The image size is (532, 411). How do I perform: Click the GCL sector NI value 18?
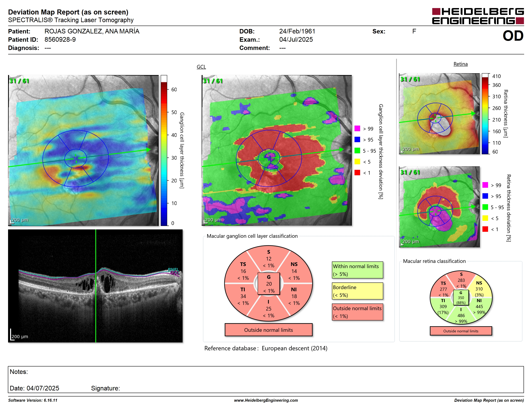(x=294, y=296)
